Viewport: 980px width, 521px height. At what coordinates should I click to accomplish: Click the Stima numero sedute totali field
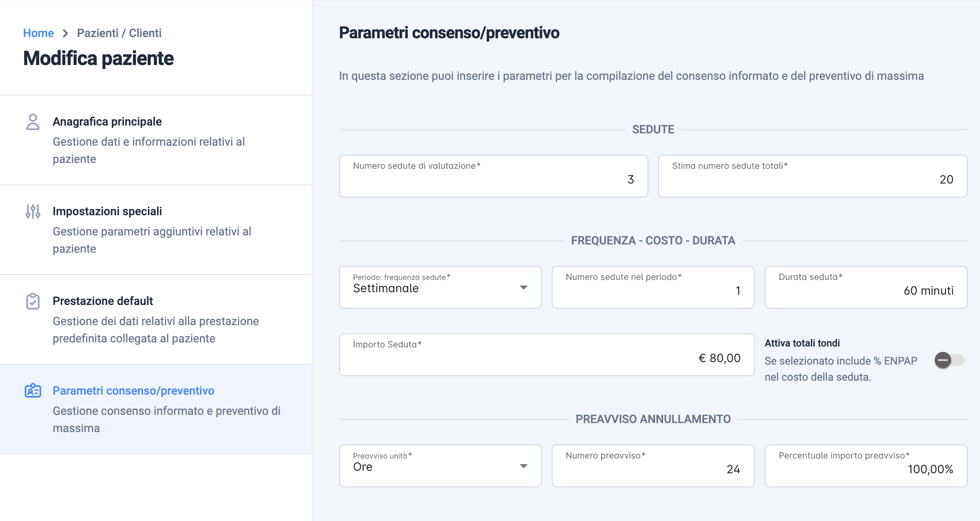[x=813, y=176]
